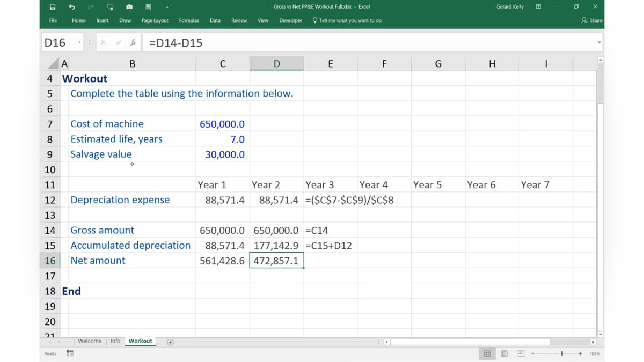
Task: Click the Year 7 heading cell
Action: [x=546, y=185]
